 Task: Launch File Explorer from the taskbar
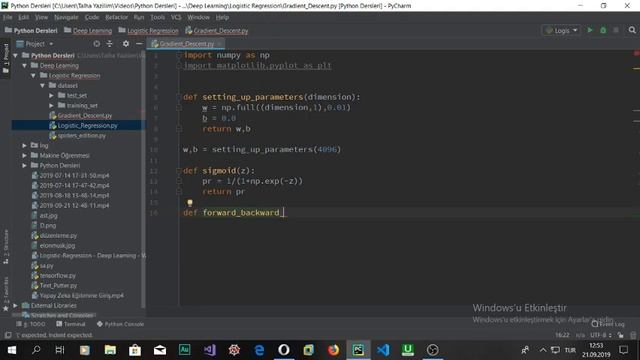pyautogui.click(x=110, y=350)
